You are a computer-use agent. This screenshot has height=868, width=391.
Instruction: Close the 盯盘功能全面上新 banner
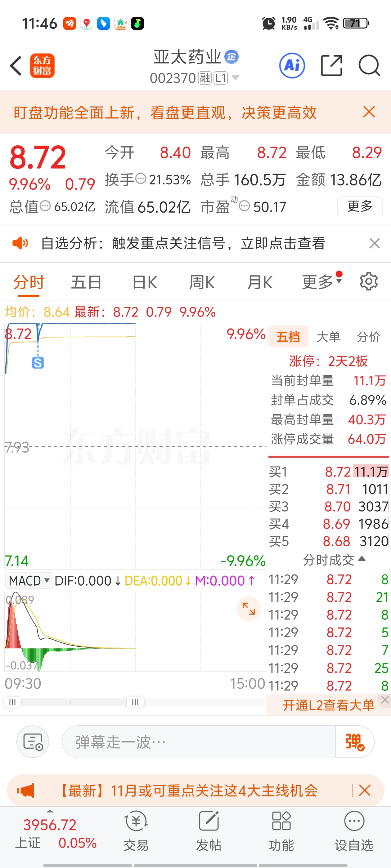coord(369,112)
